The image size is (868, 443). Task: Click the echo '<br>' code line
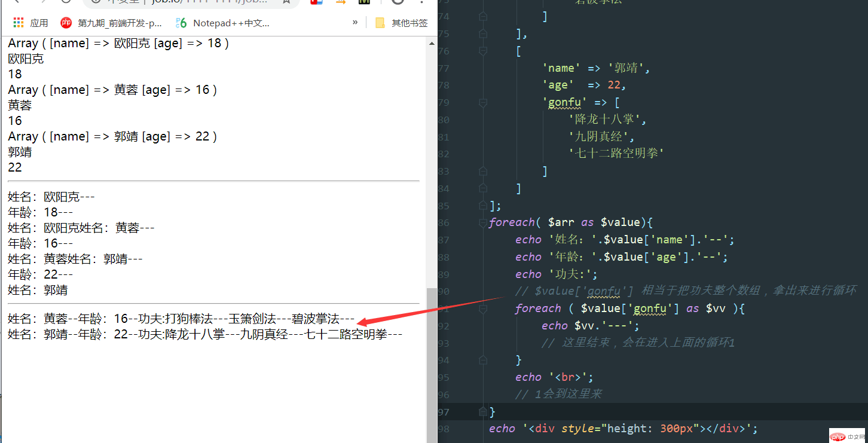[x=554, y=377]
